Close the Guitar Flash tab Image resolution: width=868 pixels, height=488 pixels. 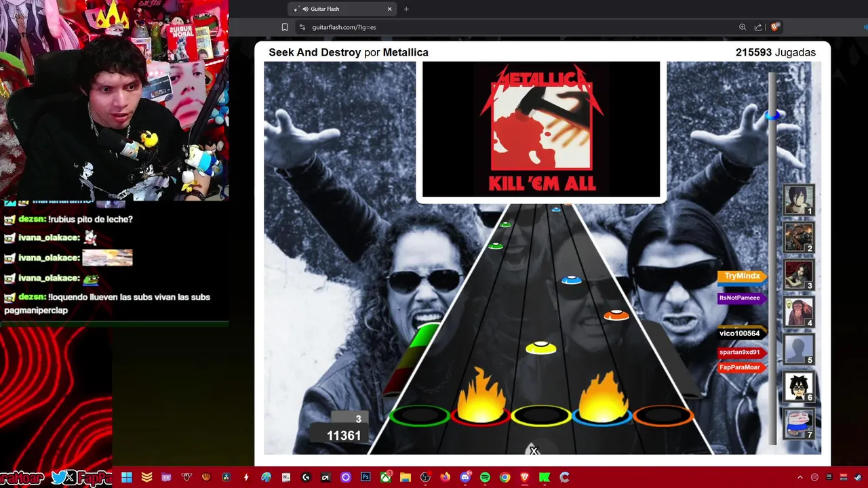pos(389,9)
